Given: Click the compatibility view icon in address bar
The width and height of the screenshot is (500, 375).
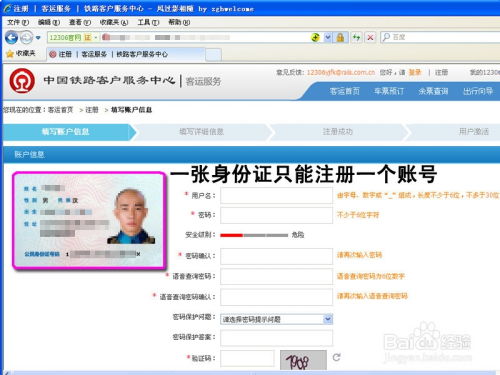Looking at the screenshot, I should 315,37.
